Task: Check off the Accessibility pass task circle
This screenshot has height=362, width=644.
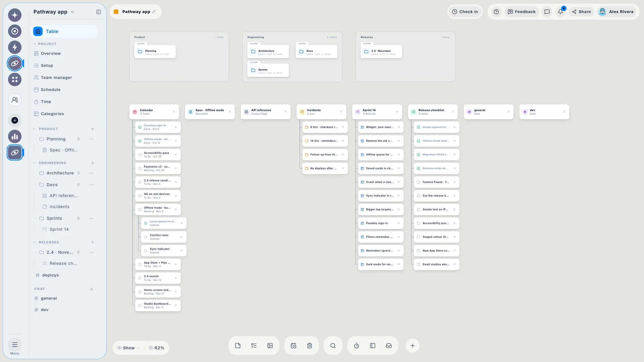Action: (140, 155)
